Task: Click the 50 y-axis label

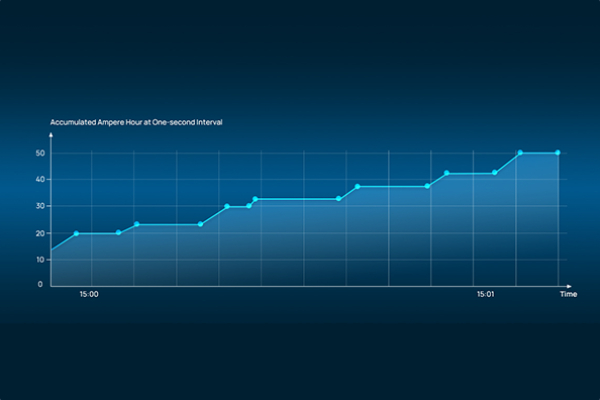Action: (x=40, y=153)
